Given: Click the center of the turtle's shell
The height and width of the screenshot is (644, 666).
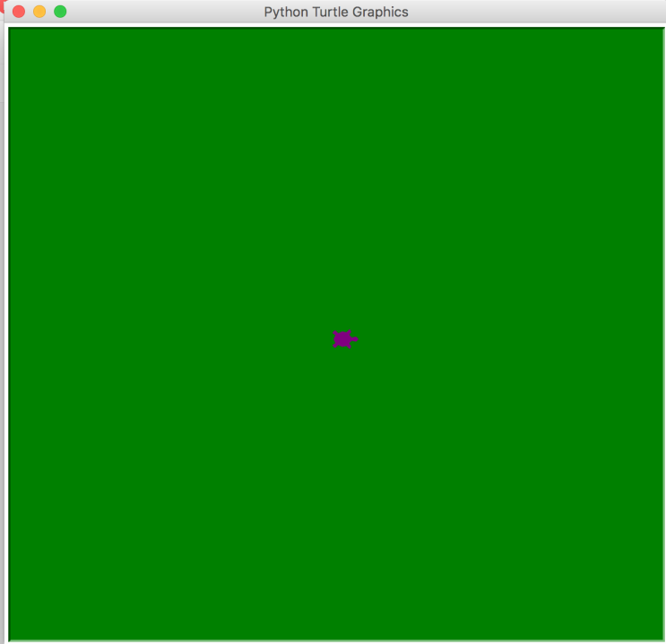Looking at the screenshot, I should (x=342, y=339).
